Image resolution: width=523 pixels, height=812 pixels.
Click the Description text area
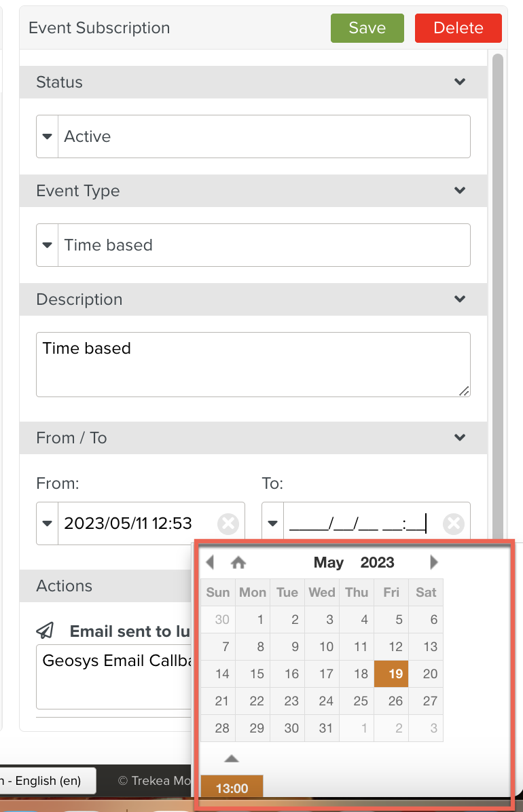click(x=253, y=364)
